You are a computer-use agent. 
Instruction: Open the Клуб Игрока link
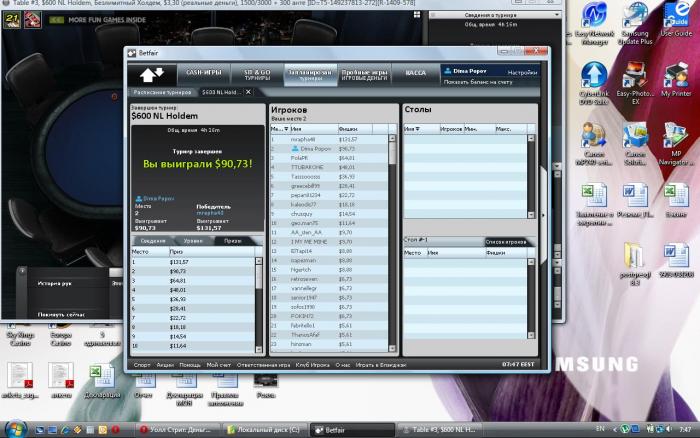(312, 365)
